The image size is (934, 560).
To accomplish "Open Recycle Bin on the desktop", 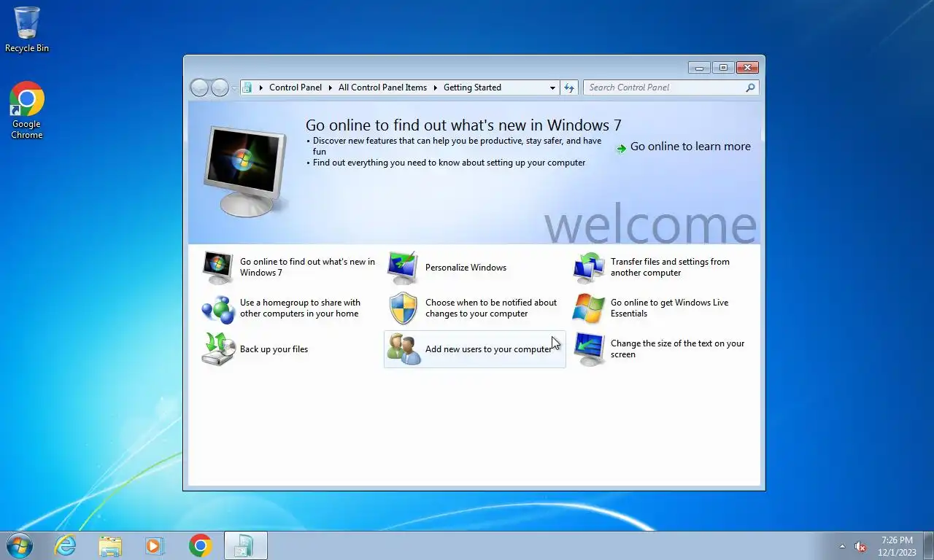I will tap(27, 30).
